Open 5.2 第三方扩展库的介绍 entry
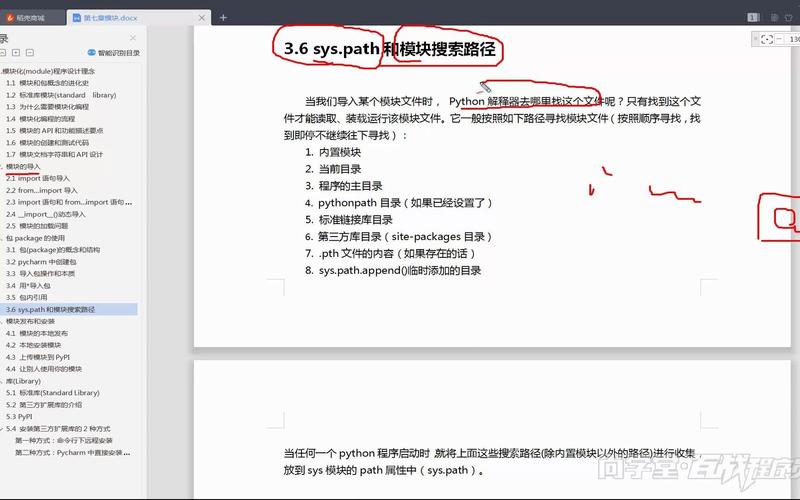800x500 pixels. pyautogui.click(x=44, y=405)
